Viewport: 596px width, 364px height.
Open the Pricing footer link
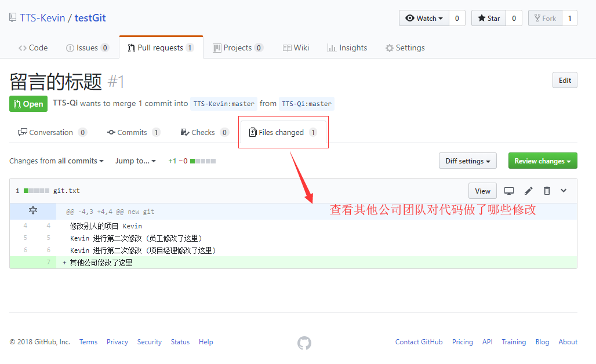pyautogui.click(x=462, y=342)
